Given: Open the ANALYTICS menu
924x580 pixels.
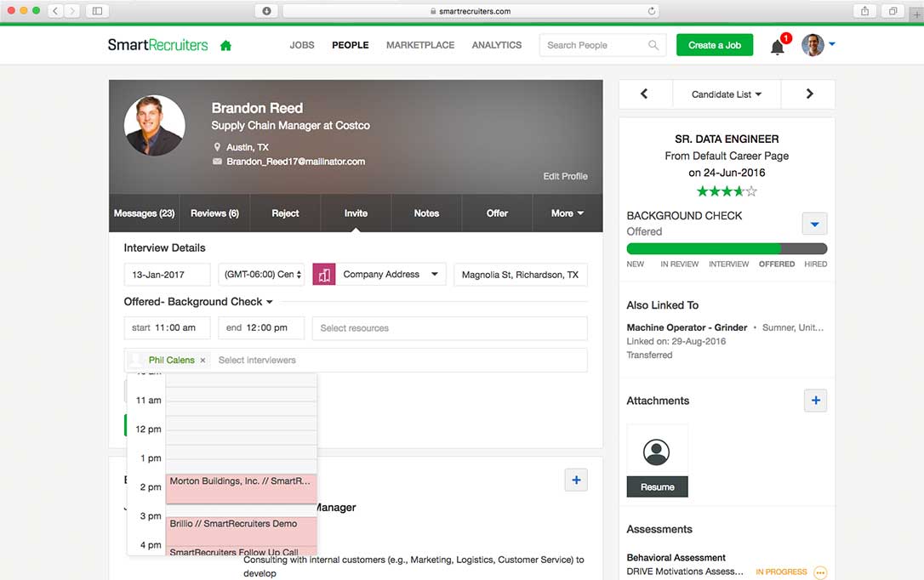Looking at the screenshot, I should 496,45.
